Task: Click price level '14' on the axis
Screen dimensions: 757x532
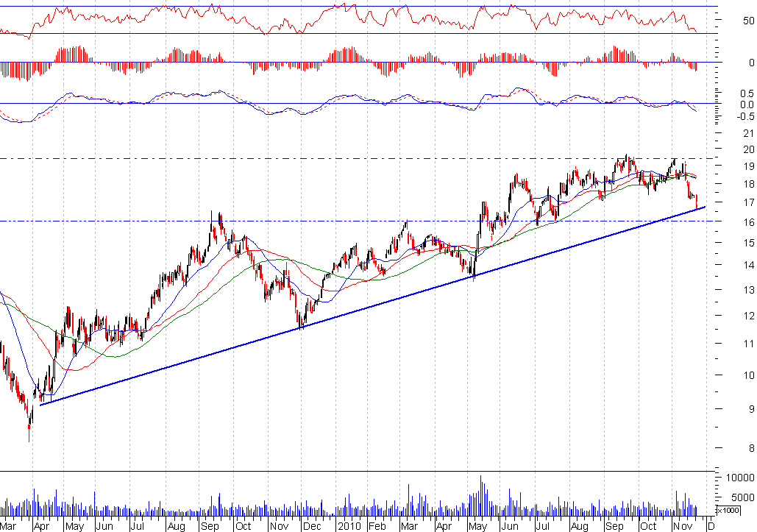Action: pyautogui.click(x=749, y=265)
